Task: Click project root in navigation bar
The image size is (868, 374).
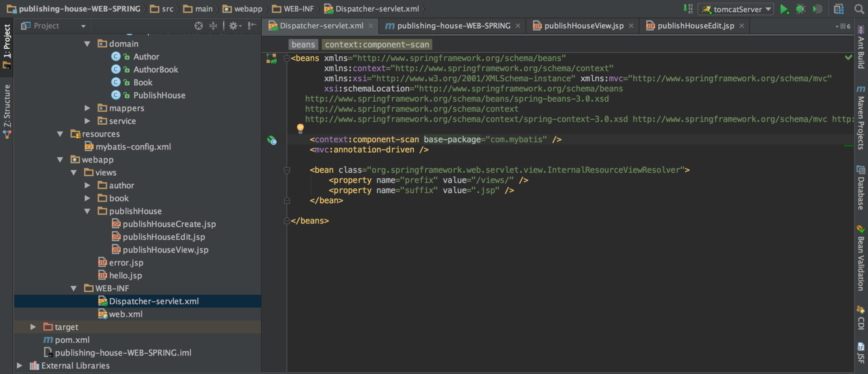Action: tap(74, 9)
